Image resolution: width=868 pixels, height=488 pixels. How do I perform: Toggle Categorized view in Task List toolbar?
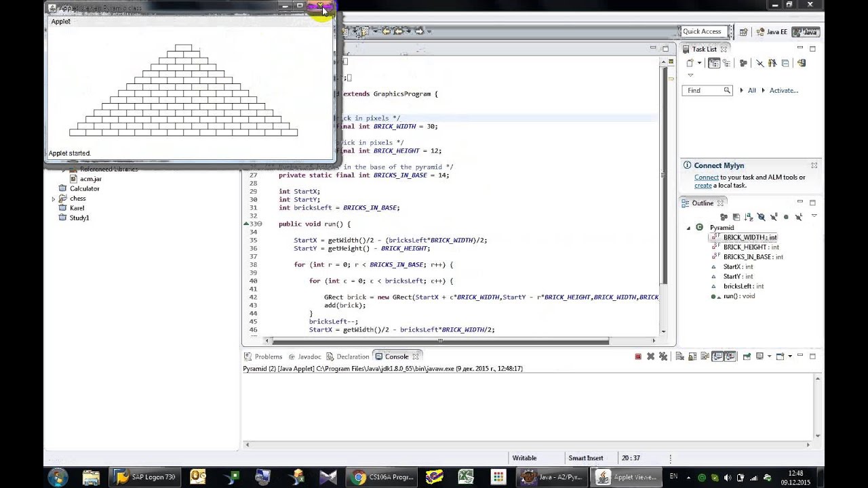tap(714, 63)
